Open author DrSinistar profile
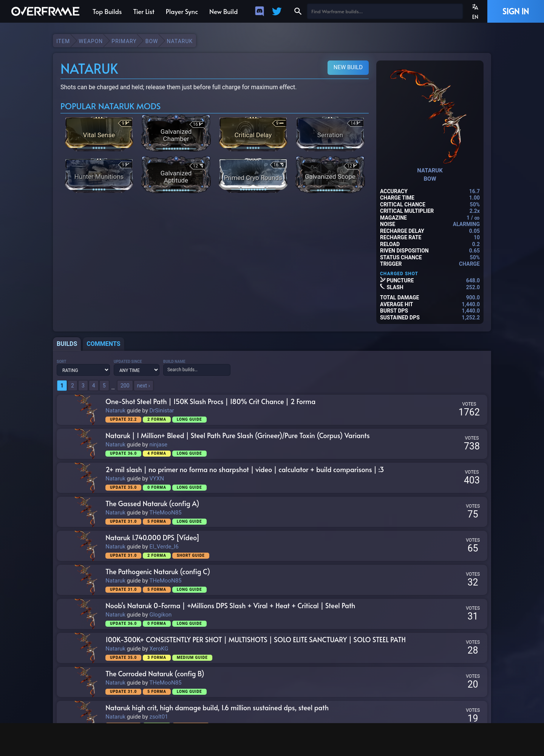 tap(162, 411)
